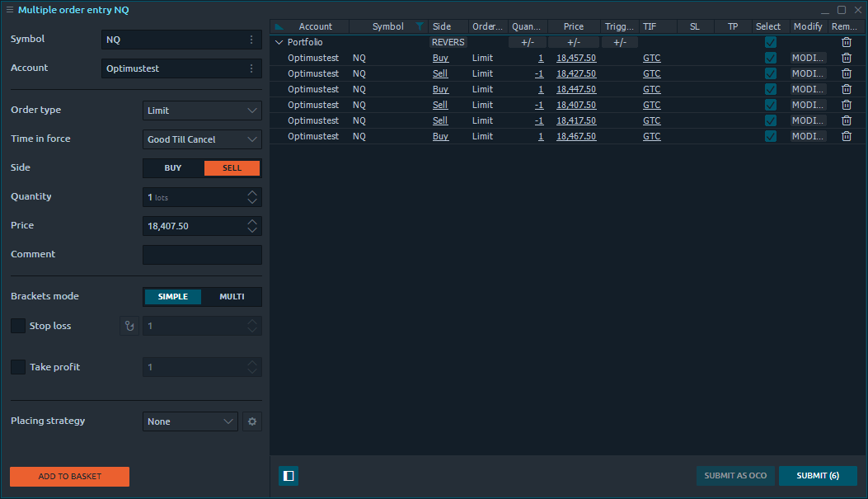
Task: Open the Order type dropdown
Action: (202, 111)
